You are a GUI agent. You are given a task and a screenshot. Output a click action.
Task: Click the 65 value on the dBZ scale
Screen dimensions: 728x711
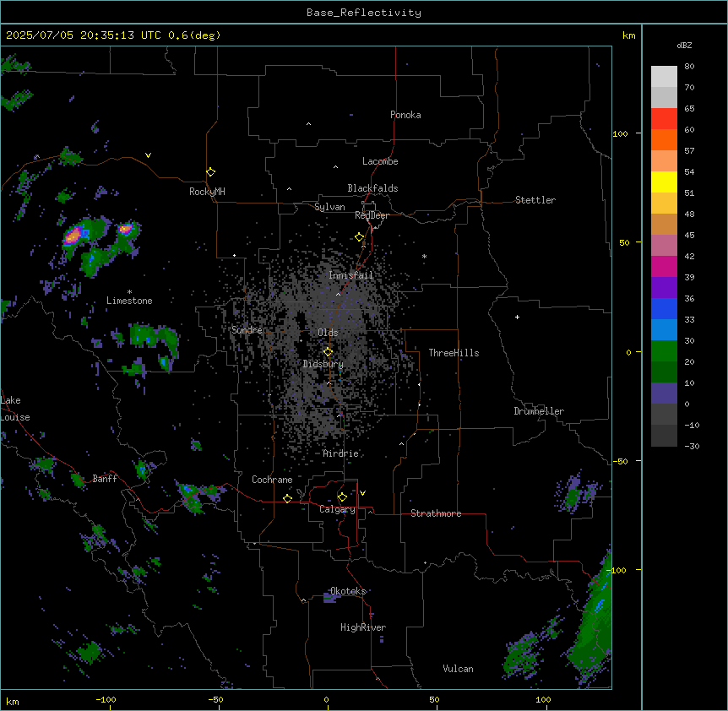point(689,109)
